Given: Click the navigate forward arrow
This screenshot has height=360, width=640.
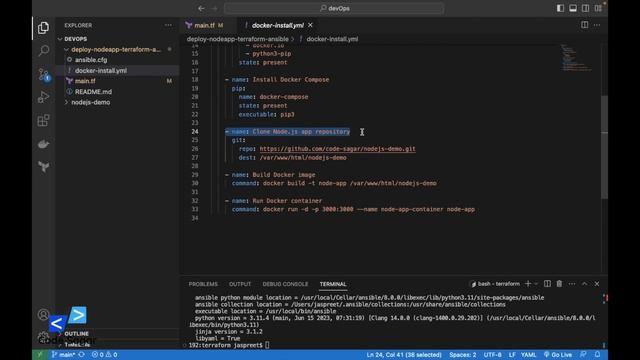Looking at the screenshot, I should point(215,8).
